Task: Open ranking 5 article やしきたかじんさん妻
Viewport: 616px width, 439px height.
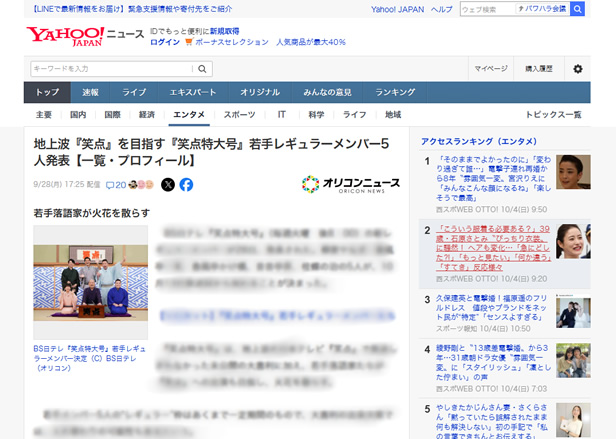Action: 491,421
